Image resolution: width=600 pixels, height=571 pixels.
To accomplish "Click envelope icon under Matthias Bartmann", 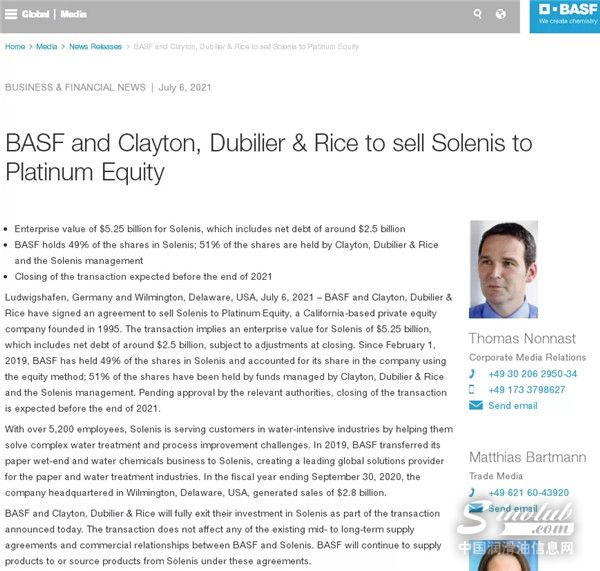I will point(475,509).
